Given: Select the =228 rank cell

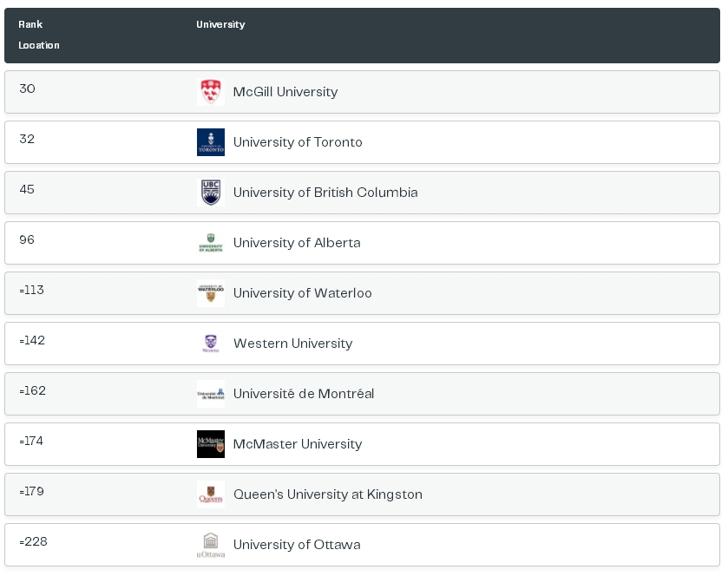Looking at the screenshot, I should [34, 541].
